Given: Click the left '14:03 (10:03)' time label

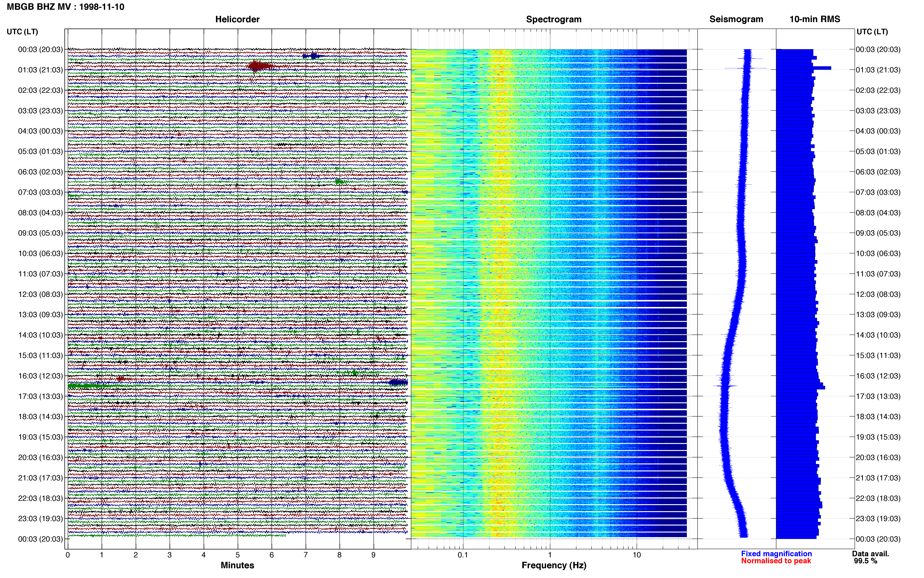Looking at the screenshot, I should tap(41, 335).
